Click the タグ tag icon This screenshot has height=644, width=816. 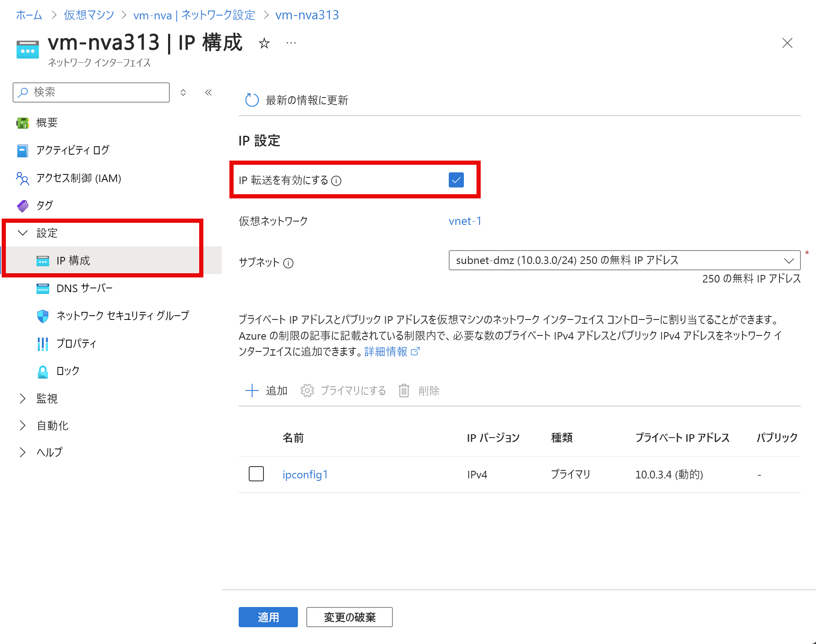click(23, 206)
